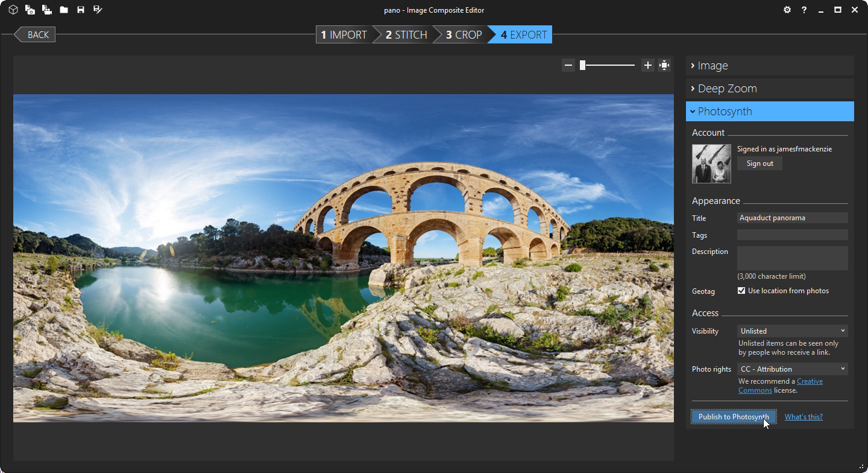Open an existing project file
Viewport: 868px width, 473px height.
[x=63, y=10]
